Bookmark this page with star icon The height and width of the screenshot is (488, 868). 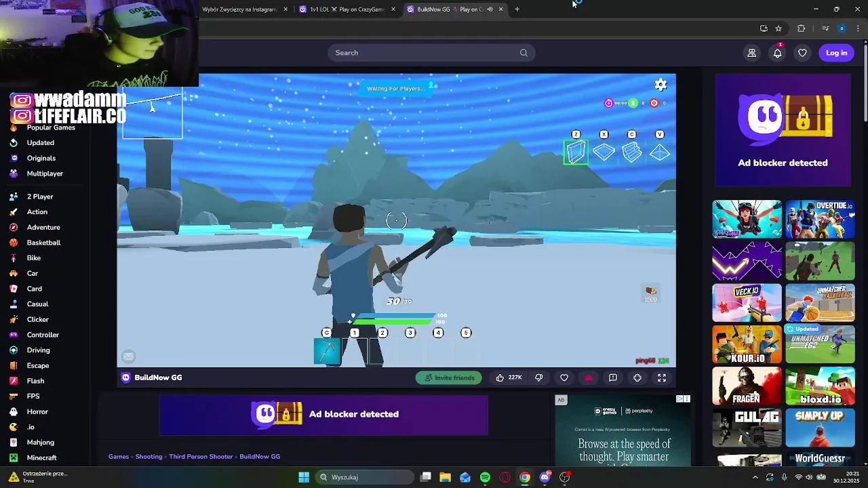pos(778,28)
